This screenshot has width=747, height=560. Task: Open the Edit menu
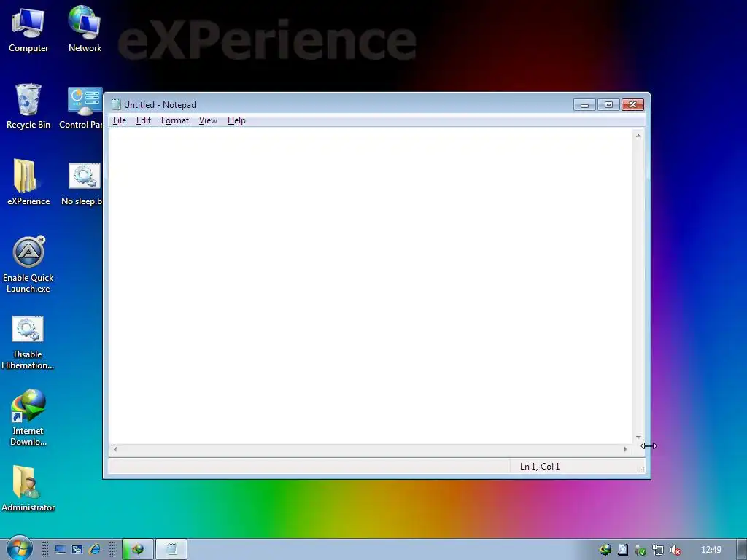point(144,120)
